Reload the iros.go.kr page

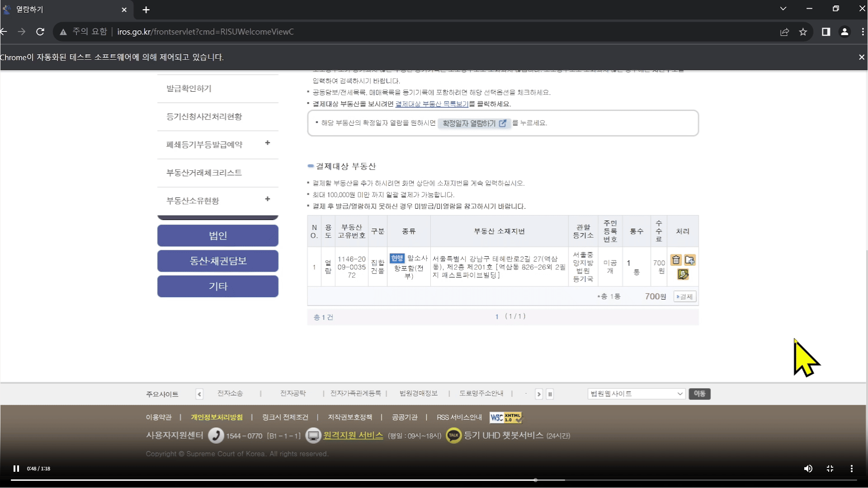coord(40,32)
